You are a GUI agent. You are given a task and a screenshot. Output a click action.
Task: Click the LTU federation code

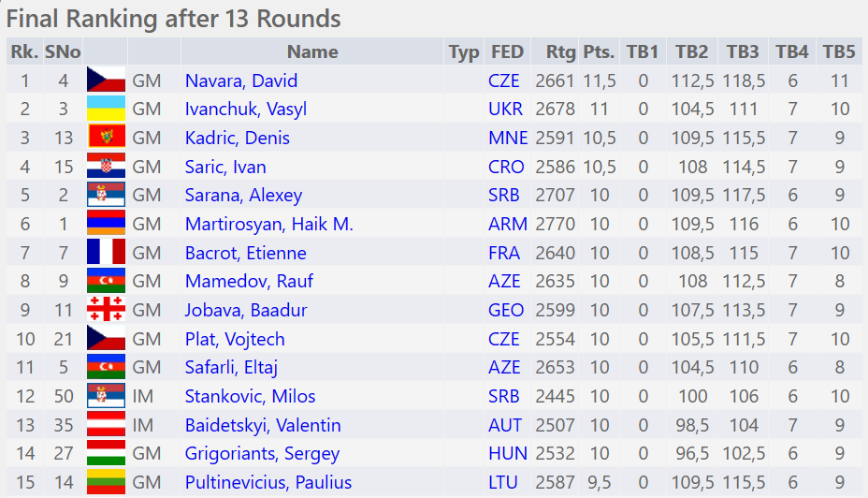click(x=505, y=483)
